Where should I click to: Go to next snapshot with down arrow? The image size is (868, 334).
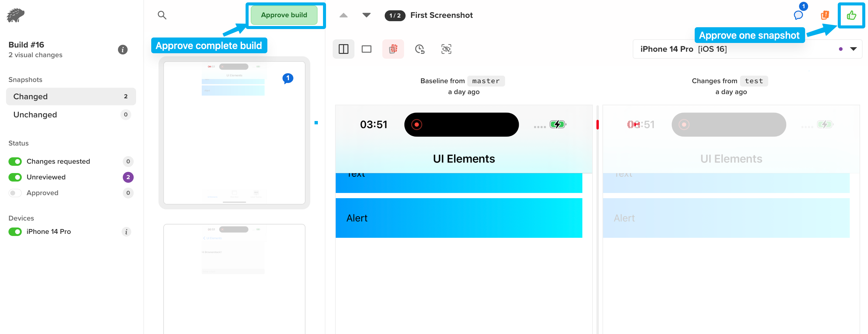point(366,15)
